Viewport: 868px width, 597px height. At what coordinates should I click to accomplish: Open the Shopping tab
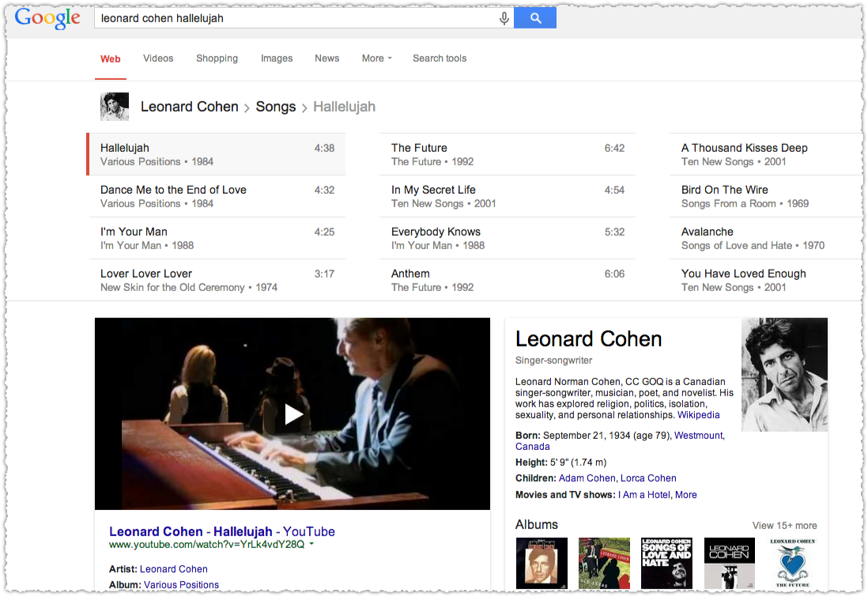click(x=217, y=59)
